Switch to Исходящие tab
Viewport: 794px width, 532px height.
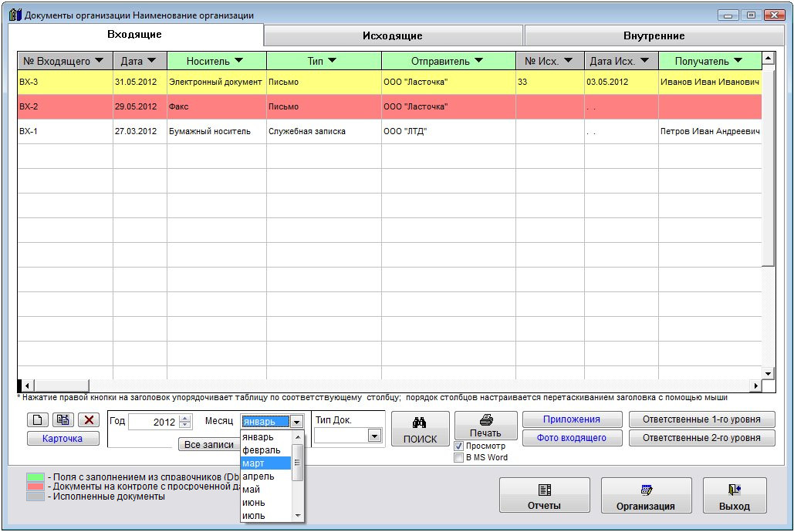point(393,35)
